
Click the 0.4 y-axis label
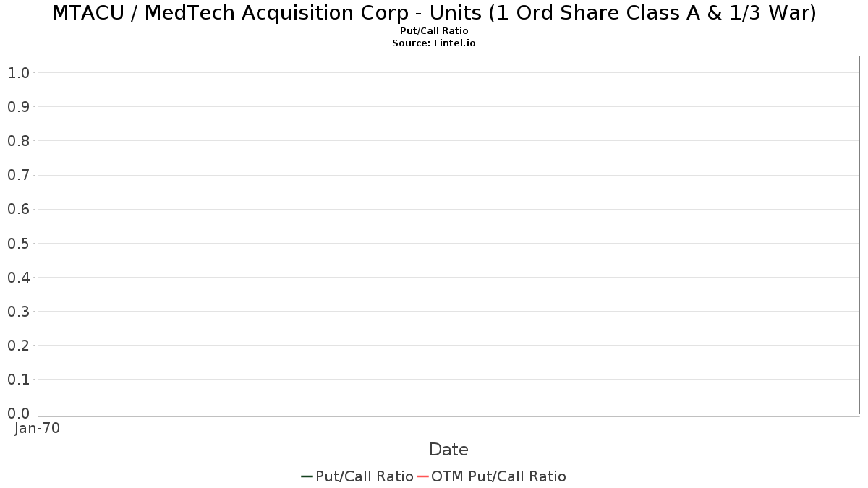point(18,277)
